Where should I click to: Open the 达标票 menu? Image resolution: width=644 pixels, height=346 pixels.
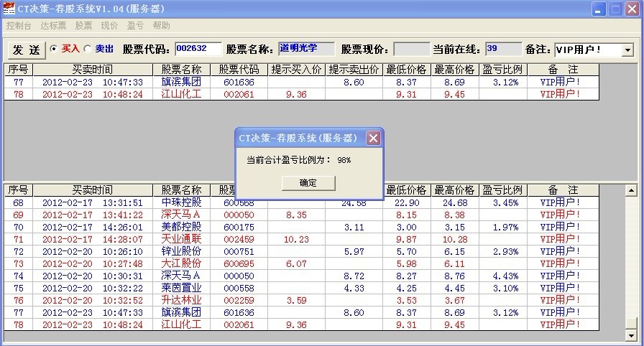point(53,26)
